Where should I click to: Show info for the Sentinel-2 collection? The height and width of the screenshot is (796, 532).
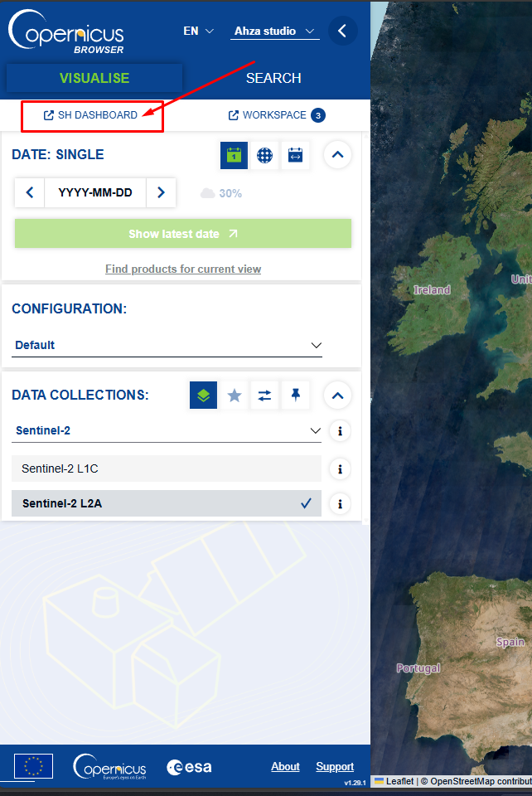click(341, 431)
